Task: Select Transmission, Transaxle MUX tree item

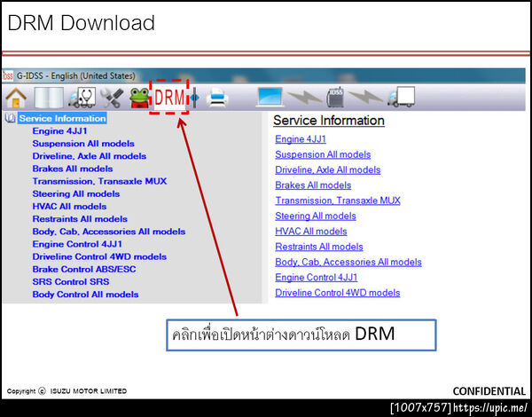Action: point(99,181)
